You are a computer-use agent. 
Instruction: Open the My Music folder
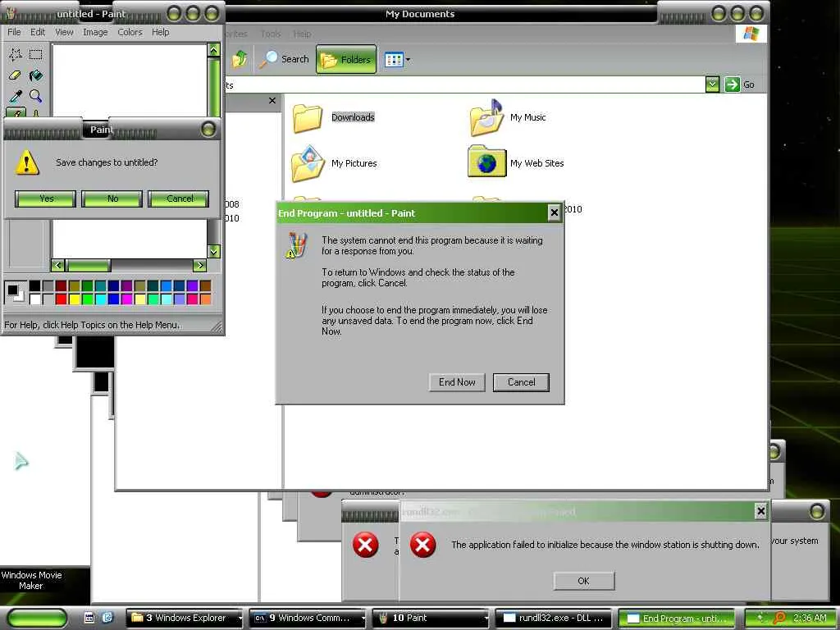(x=507, y=118)
